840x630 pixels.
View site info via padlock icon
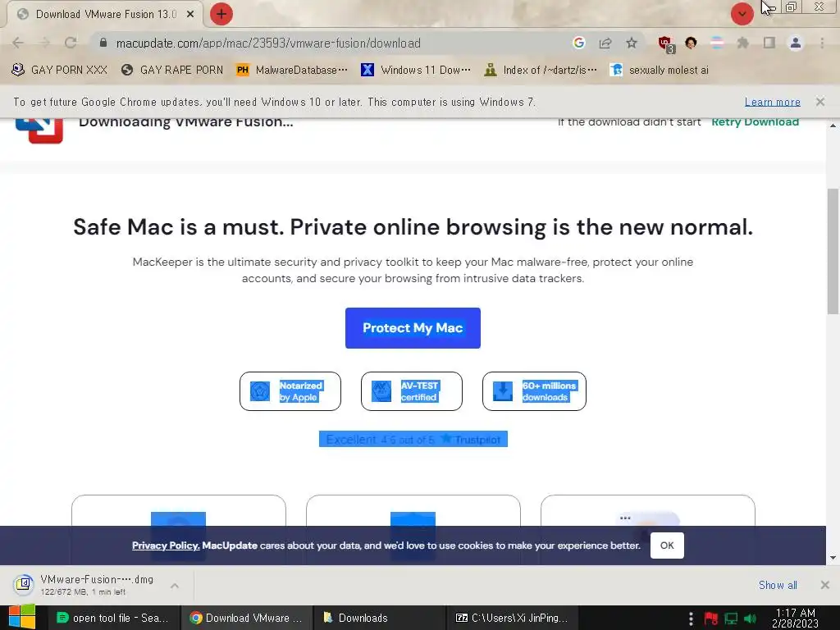[103, 43]
